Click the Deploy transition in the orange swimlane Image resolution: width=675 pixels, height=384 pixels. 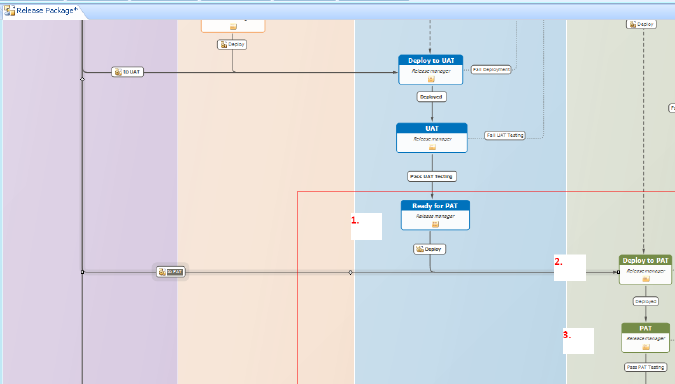tap(232, 44)
